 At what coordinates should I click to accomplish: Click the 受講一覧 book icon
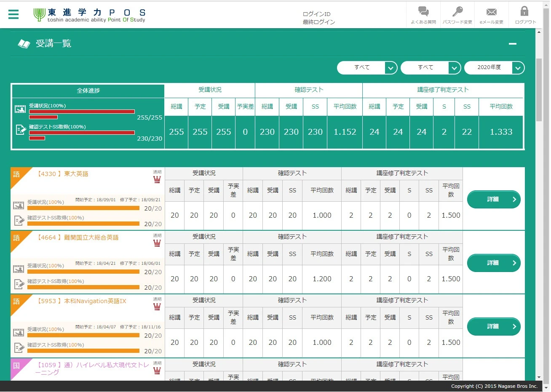[24, 44]
